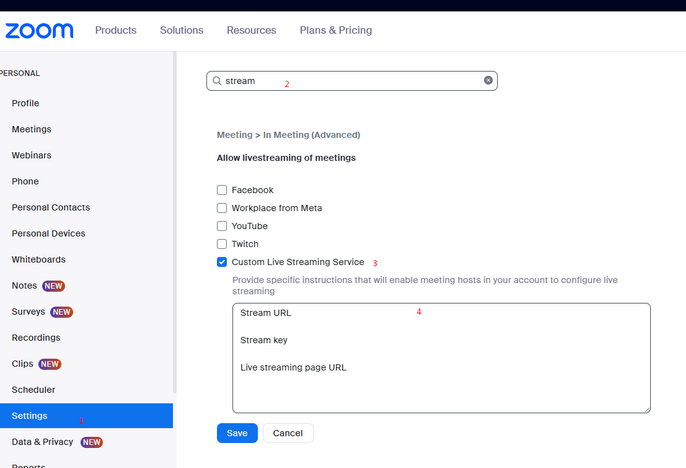Screen dimensions: 686x468
Task: Open the Resources menu
Action: coord(252,30)
